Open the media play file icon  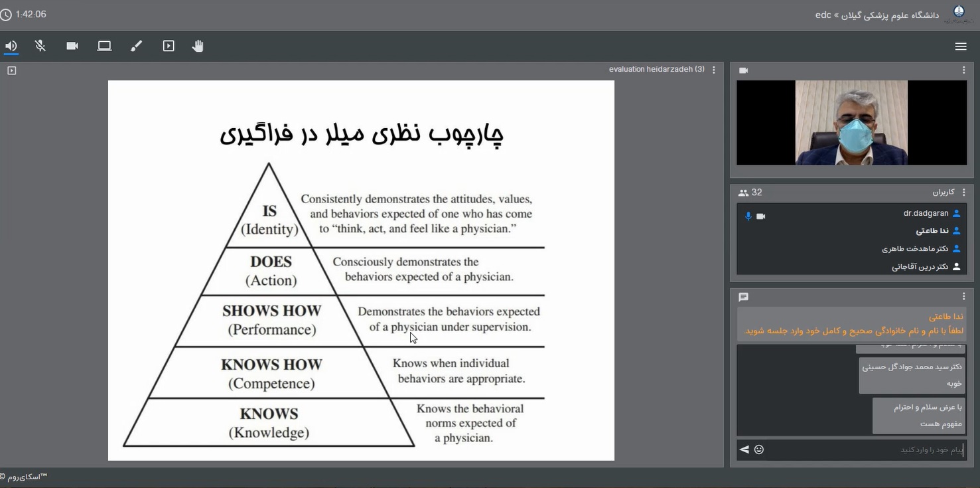[169, 46]
